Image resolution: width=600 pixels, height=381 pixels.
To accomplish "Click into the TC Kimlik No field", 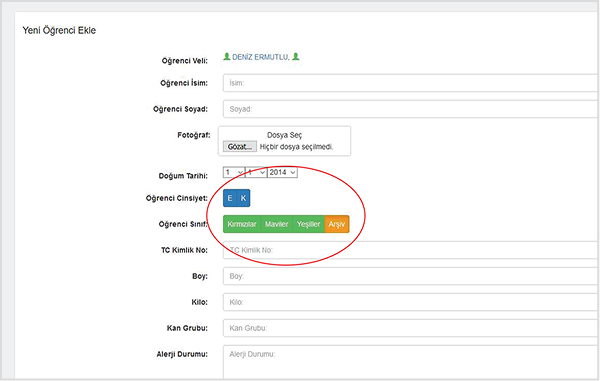I will [411, 250].
